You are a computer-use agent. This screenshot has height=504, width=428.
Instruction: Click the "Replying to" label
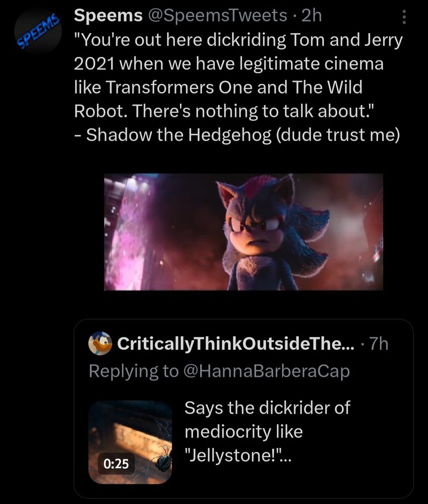(133, 371)
